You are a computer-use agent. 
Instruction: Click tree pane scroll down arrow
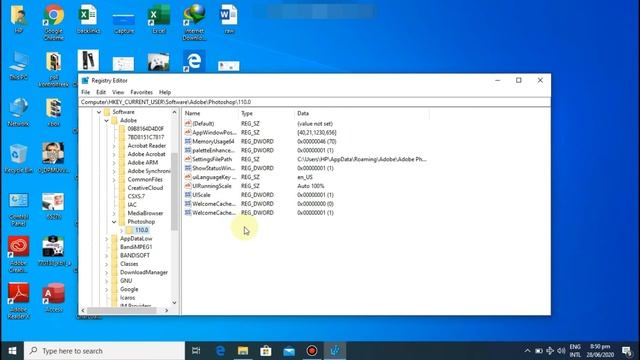pyautogui.click(x=174, y=303)
